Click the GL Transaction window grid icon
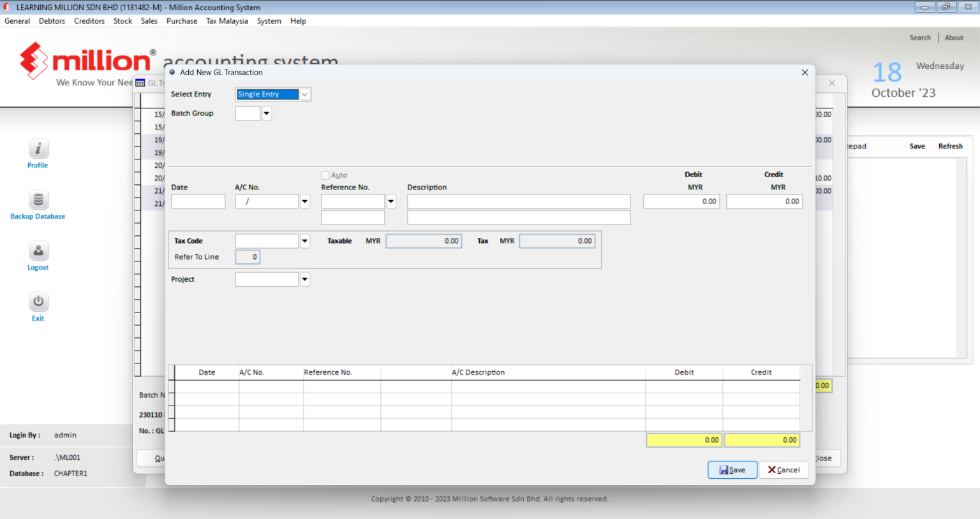Image resolution: width=980 pixels, height=519 pixels. (x=142, y=83)
